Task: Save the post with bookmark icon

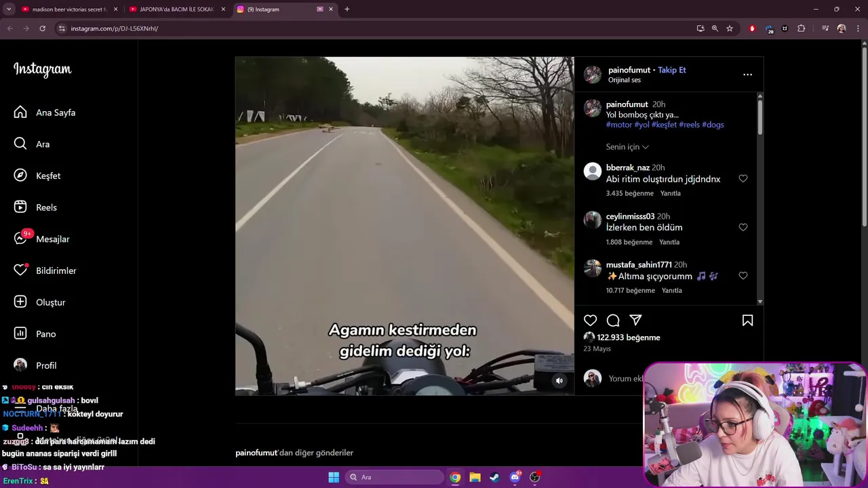Action: tap(747, 321)
